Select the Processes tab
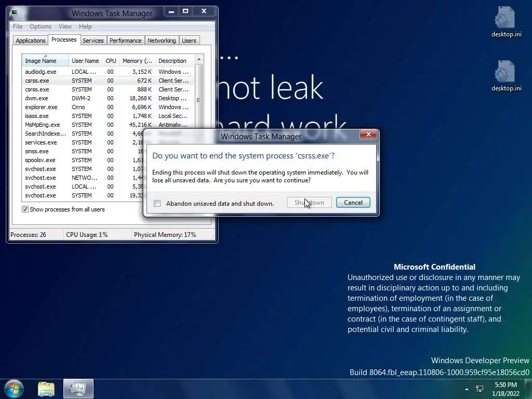532x399 pixels. click(64, 39)
